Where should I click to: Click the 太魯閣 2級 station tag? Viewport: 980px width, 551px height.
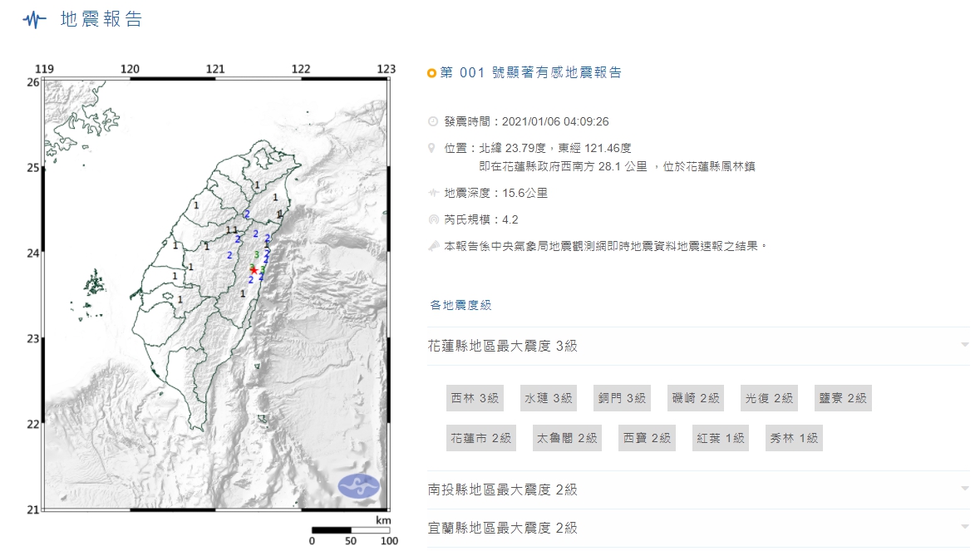click(567, 438)
